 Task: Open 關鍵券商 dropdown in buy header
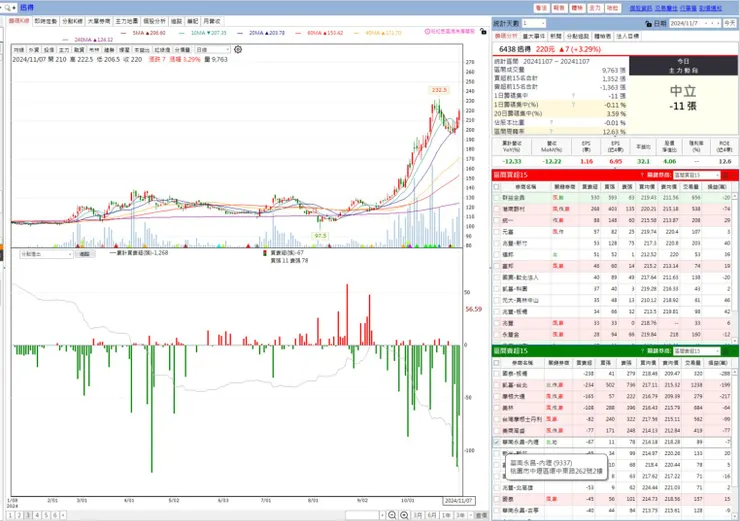tap(697, 175)
